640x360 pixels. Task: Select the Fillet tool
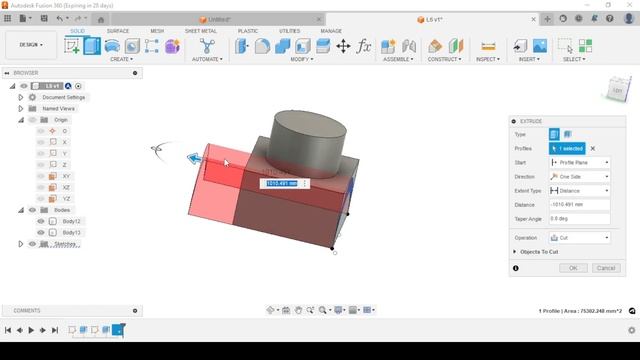tap(262, 46)
